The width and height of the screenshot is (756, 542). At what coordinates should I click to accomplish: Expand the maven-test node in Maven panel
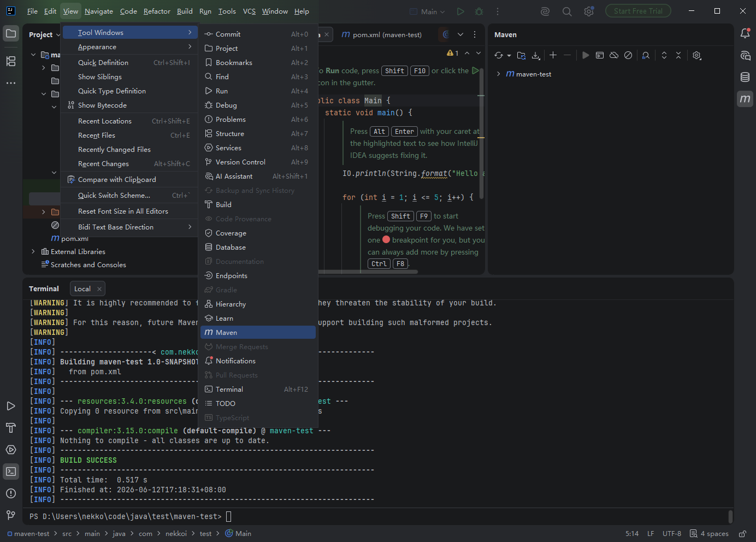coord(498,74)
